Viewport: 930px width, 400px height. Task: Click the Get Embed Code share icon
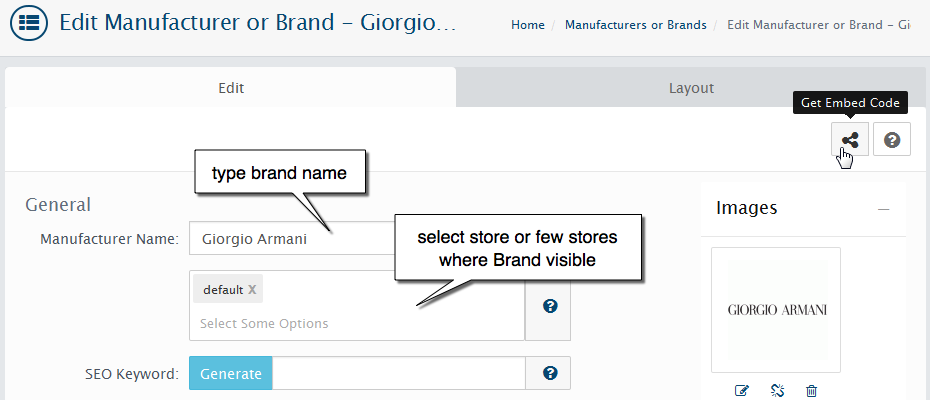(850, 140)
